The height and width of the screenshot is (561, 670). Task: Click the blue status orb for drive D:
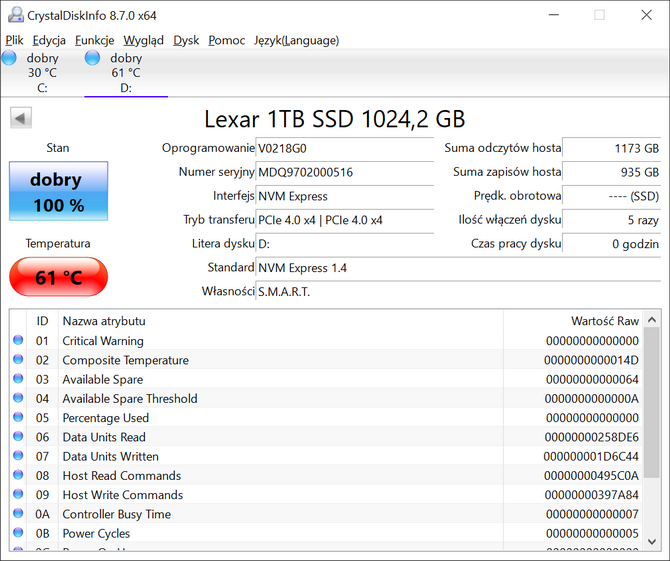pyautogui.click(x=92, y=58)
